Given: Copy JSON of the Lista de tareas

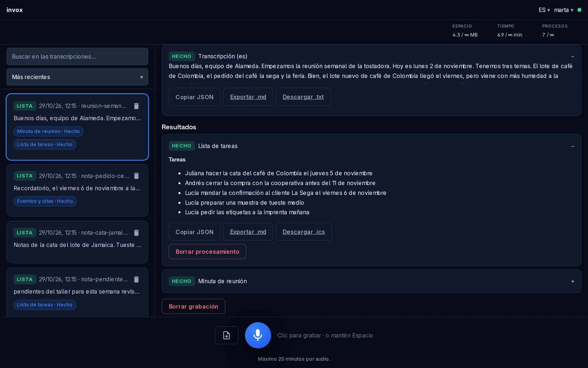Looking at the screenshot, I should click(x=194, y=232).
